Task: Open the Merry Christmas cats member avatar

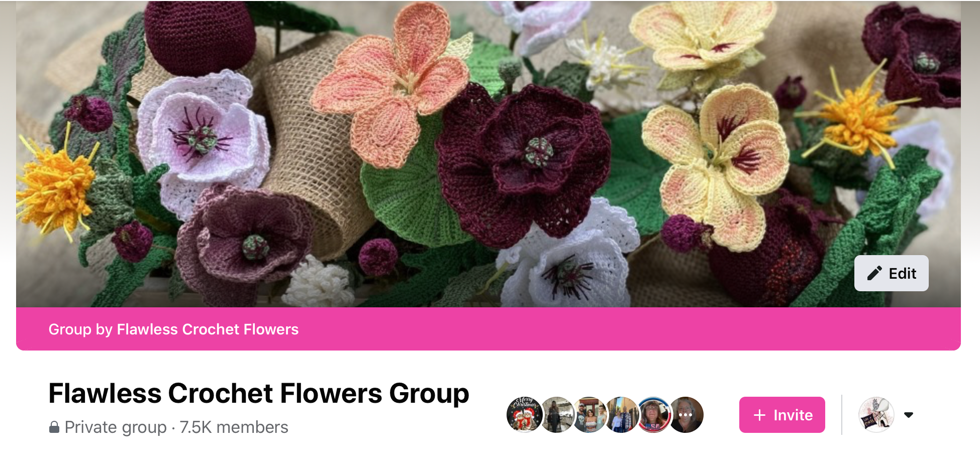Action: (524, 415)
